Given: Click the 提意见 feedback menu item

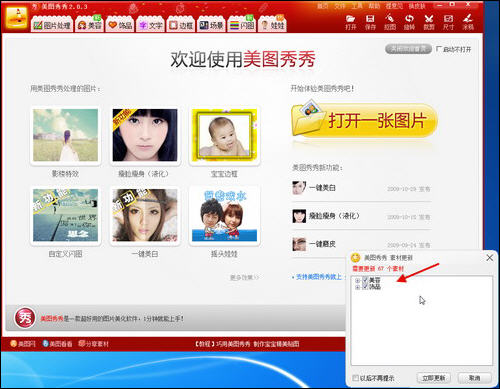Looking at the screenshot, I should click(394, 6).
